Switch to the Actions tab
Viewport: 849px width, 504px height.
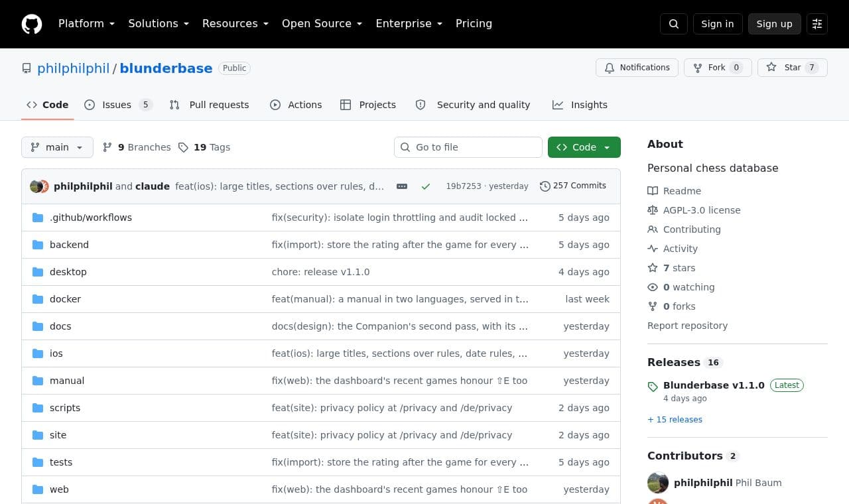click(x=296, y=105)
